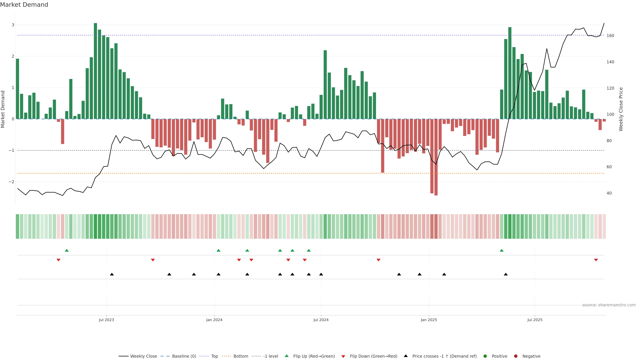Click the Market Demand chart title
The height and width of the screenshot is (362, 644).
click(24, 5)
